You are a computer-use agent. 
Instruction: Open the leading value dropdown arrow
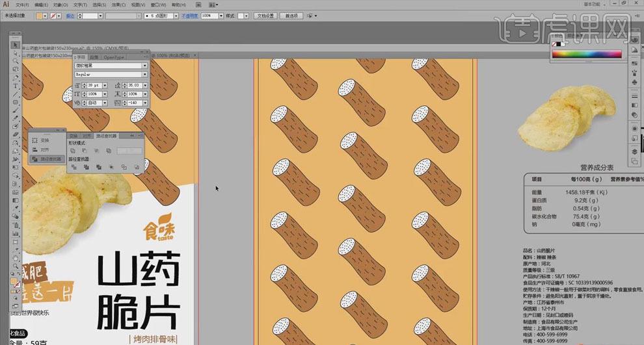click(x=146, y=85)
